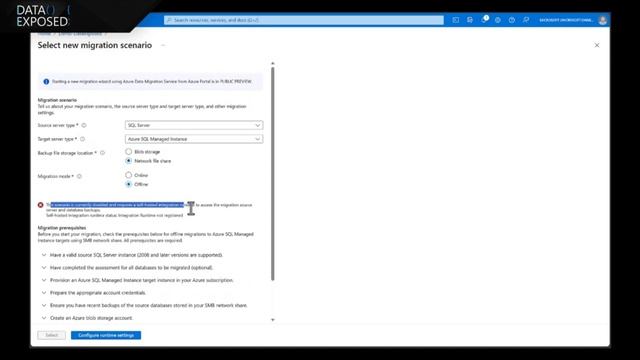
Task: Click the red error icon beside the scenario warning
Action: pyautogui.click(x=40, y=205)
